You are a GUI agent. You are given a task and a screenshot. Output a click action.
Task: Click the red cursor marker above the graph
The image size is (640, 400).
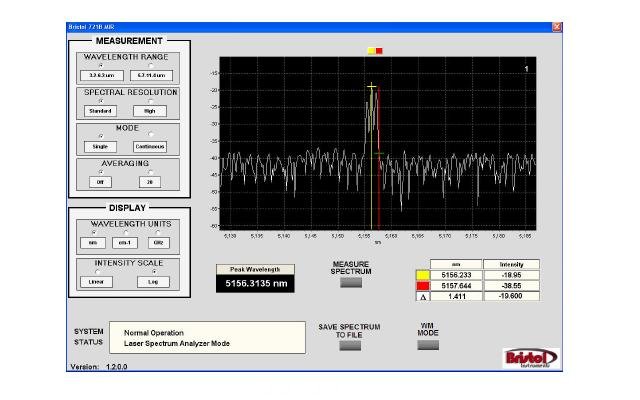379,50
